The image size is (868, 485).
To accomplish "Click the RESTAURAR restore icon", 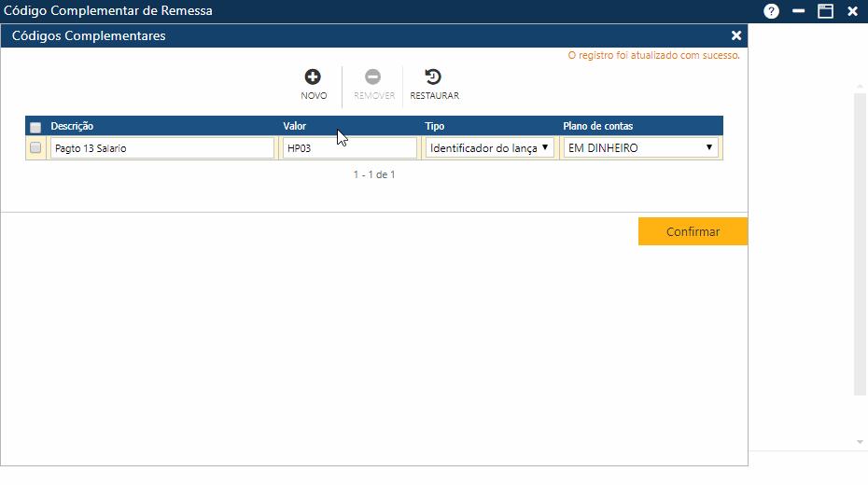I will click(434, 77).
